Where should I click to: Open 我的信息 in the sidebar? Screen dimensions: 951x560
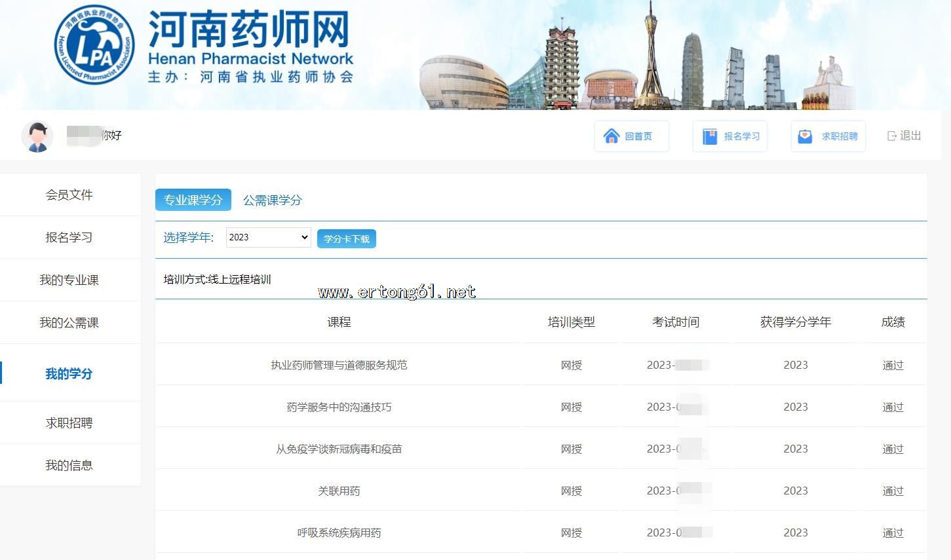[69, 466]
